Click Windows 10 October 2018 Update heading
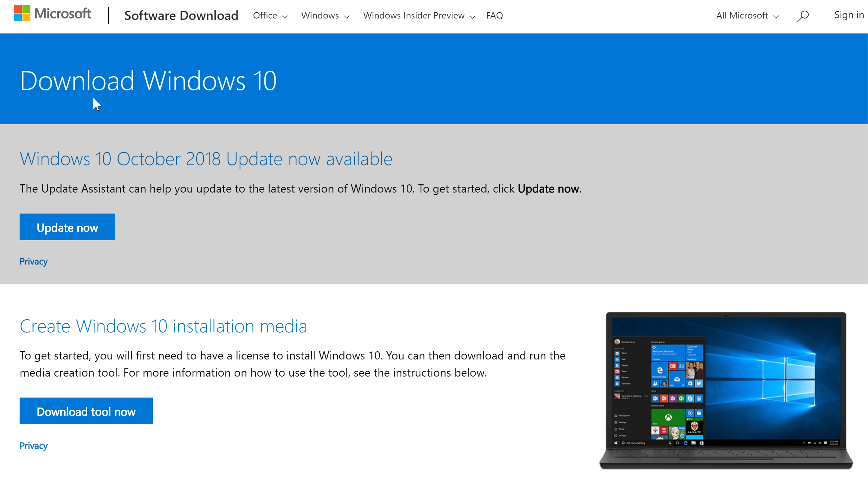The height and width of the screenshot is (478, 868). [206, 159]
